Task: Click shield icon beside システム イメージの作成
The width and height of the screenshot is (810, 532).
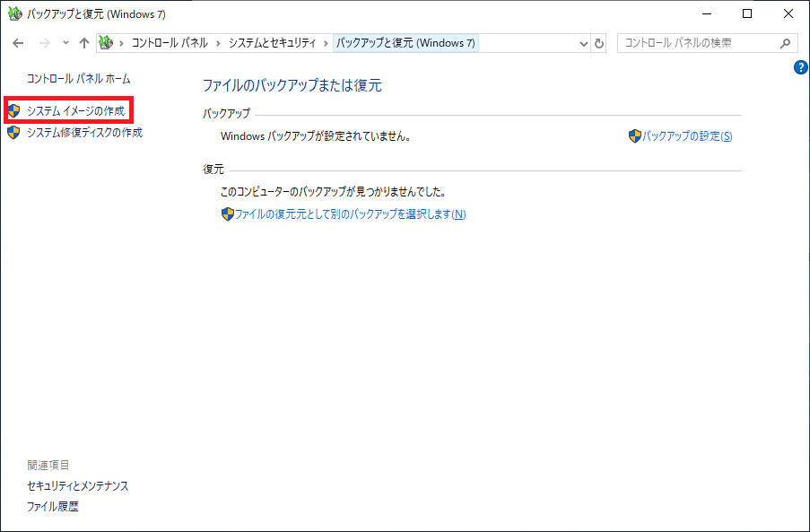Action: [13, 110]
